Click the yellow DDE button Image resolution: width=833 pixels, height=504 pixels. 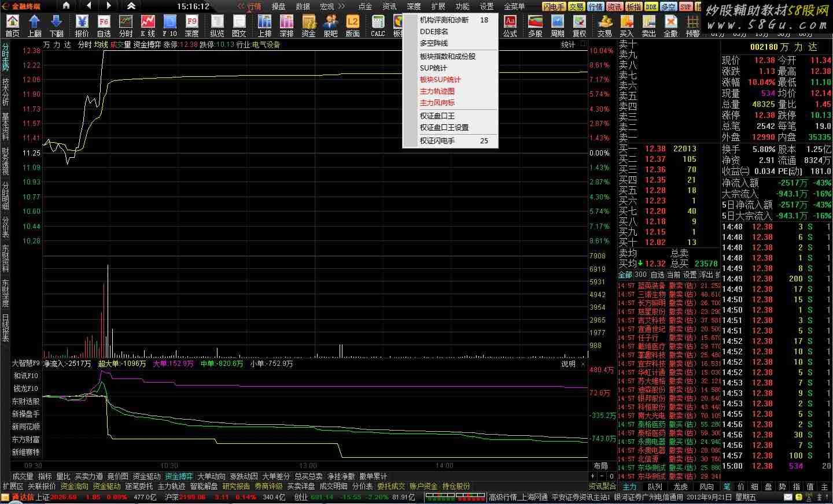pyautogui.click(x=651, y=6)
